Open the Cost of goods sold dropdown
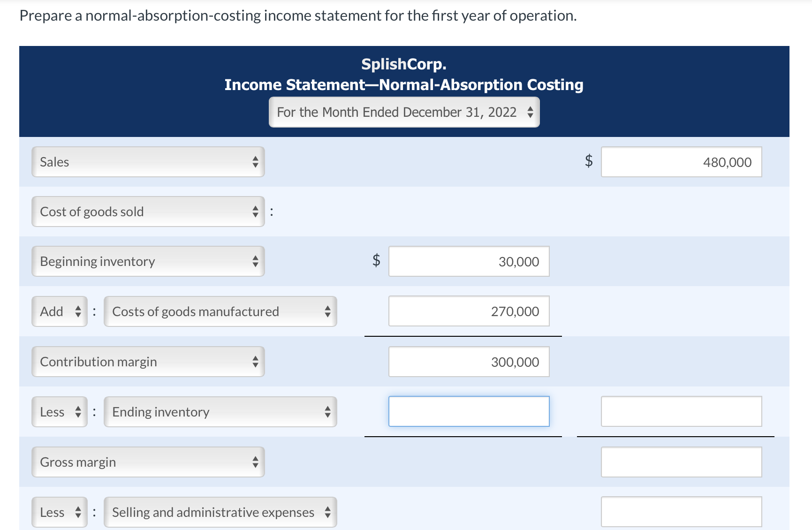 [x=148, y=212]
